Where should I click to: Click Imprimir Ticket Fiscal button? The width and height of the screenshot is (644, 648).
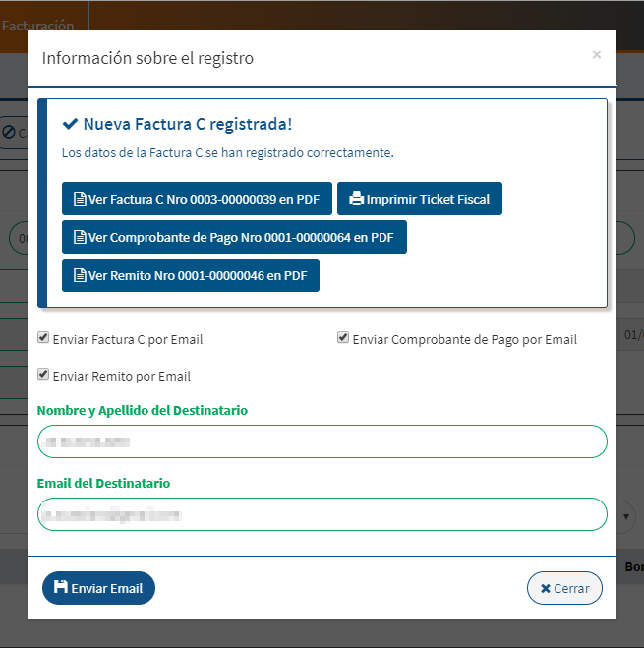click(x=420, y=199)
